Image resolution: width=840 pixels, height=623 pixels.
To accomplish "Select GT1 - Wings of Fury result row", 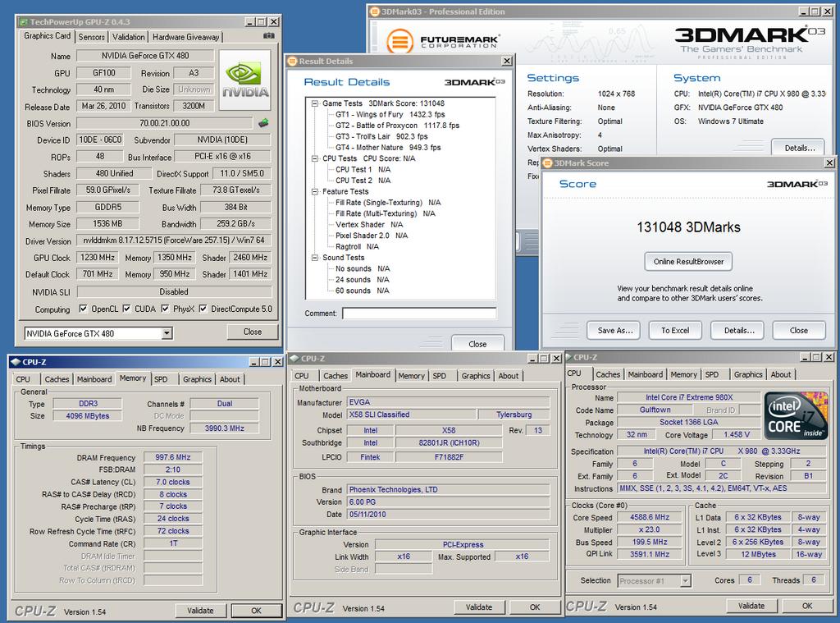I will click(390, 114).
